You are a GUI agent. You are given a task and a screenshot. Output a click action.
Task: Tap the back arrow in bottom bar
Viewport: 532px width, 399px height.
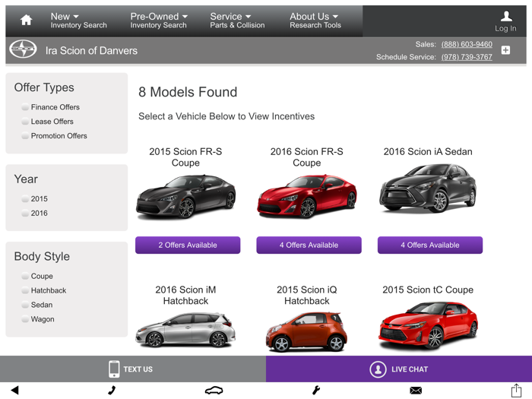click(x=14, y=390)
